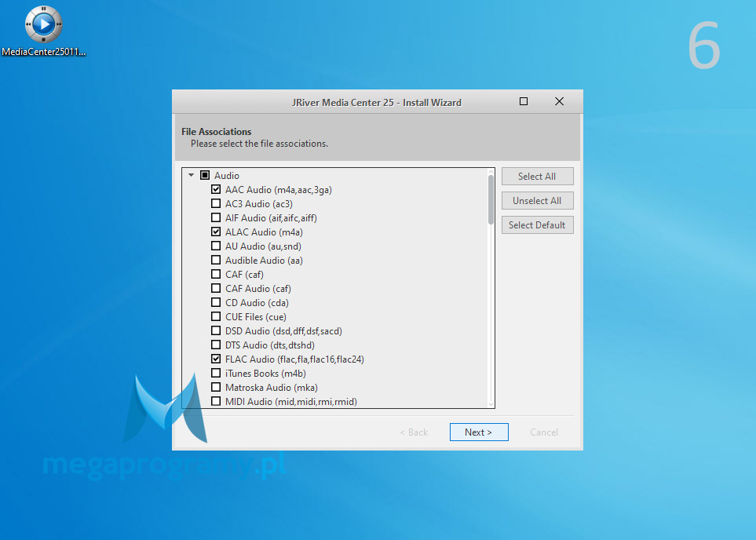Uncheck ALAC Audio (m4a)

tap(216, 232)
